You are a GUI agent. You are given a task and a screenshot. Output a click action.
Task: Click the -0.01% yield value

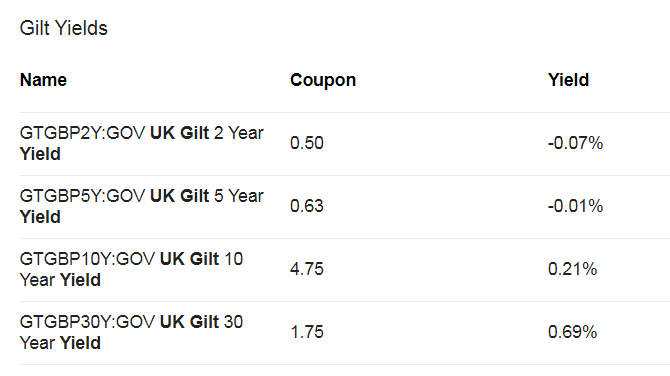[575, 206]
